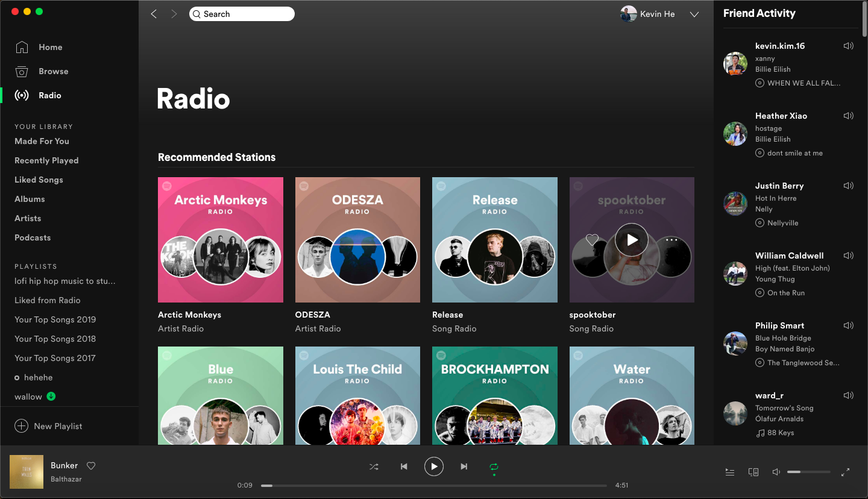Open the BROCKHAMPTON radio cover
The image size is (868, 499).
(495, 396)
